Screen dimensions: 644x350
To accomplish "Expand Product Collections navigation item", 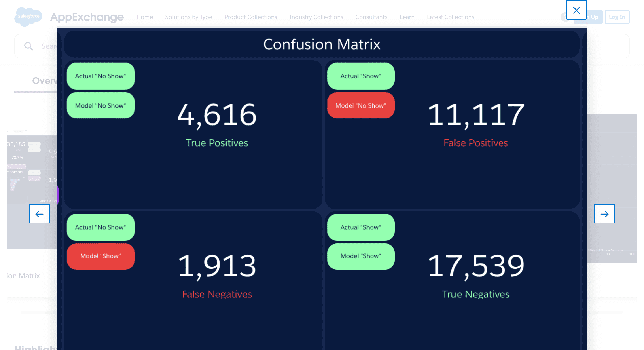I will pos(250,17).
